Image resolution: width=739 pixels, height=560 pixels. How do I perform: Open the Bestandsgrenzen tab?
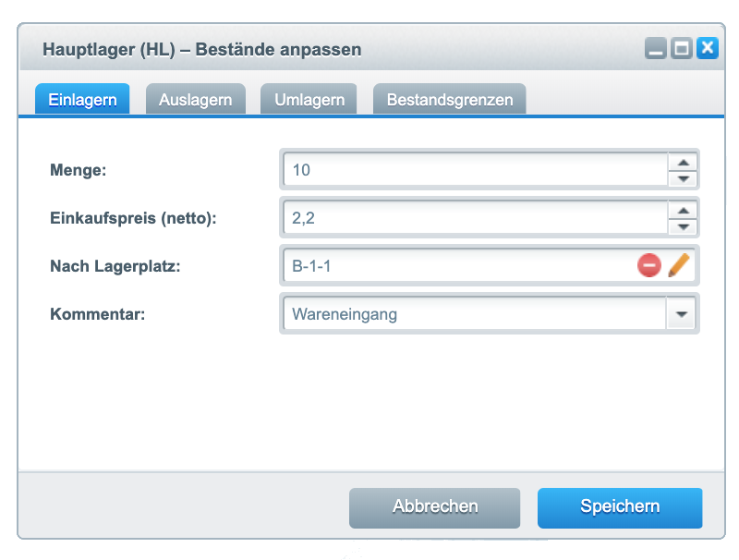[449, 100]
